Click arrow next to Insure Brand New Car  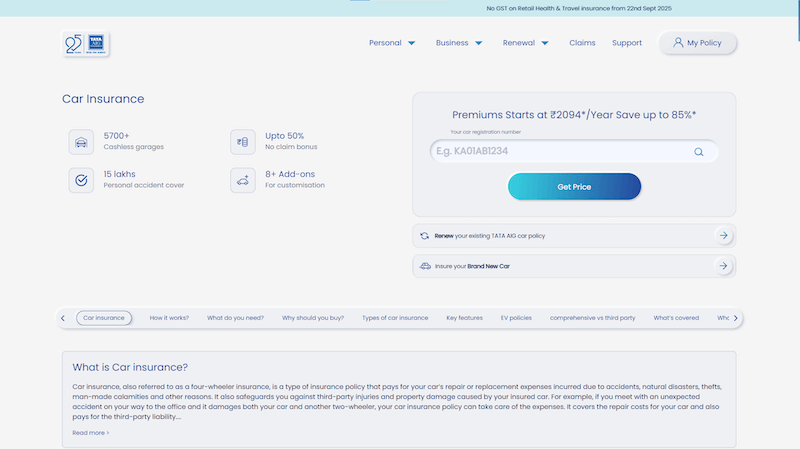click(723, 266)
